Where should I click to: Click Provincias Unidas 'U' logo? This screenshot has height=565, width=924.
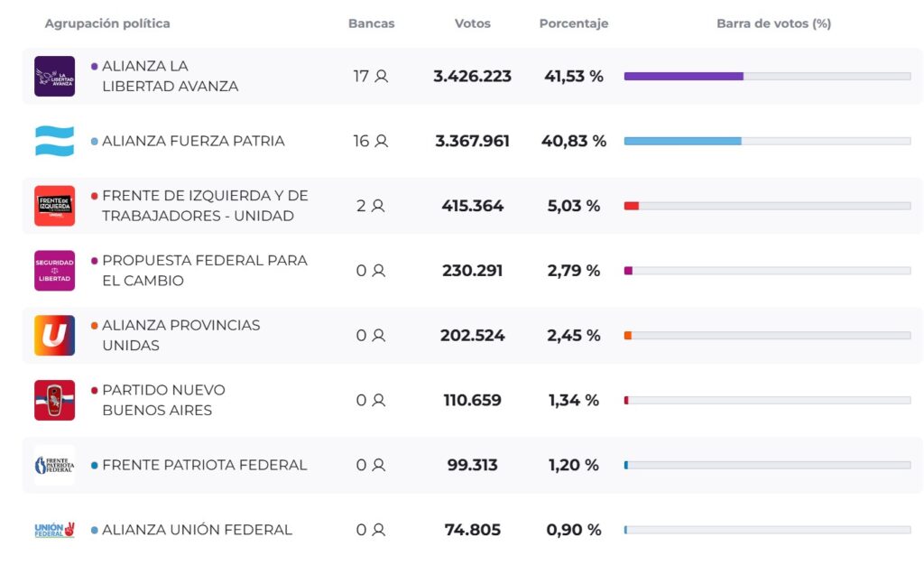coord(54,336)
